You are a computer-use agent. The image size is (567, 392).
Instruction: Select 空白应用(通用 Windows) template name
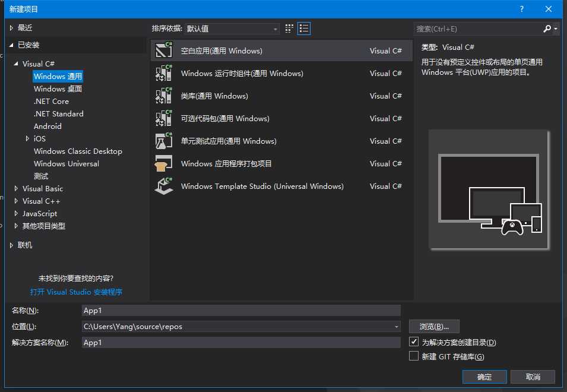pyautogui.click(x=221, y=50)
